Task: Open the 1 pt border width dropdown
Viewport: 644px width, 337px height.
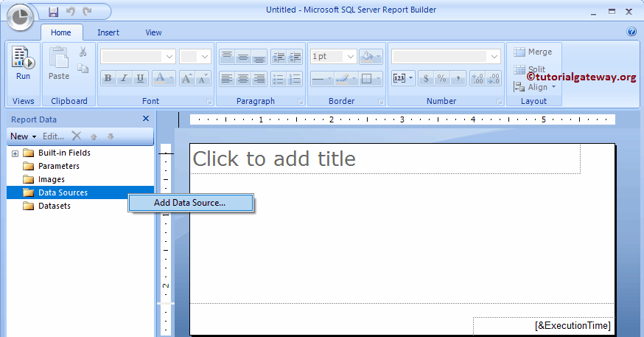Action: click(333, 56)
